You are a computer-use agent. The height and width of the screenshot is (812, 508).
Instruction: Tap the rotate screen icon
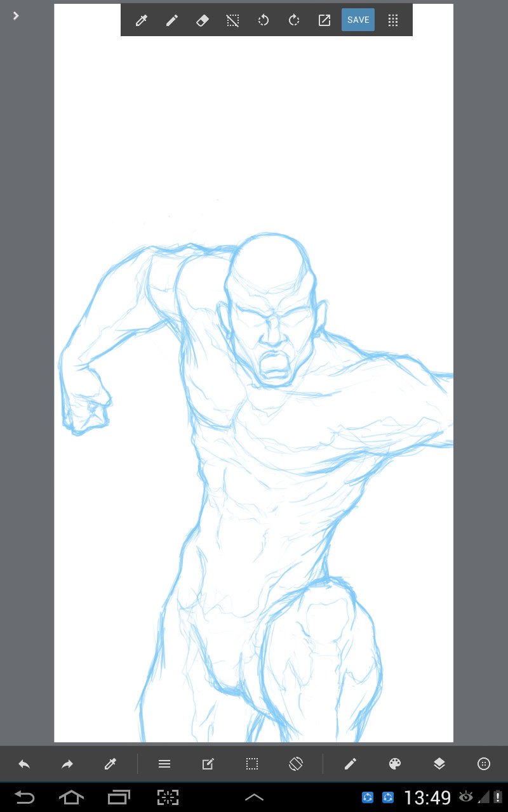295,764
